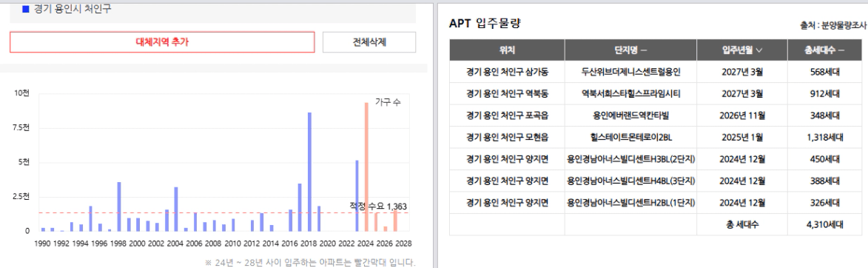Click the 2026년 11월 move-in date cell
The height and width of the screenshot is (268, 868).
(x=741, y=115)
